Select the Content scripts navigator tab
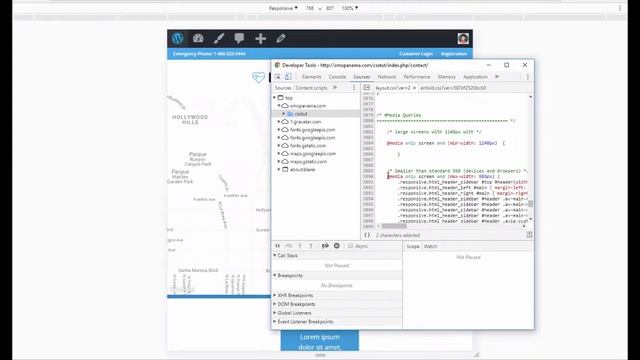Viewport: 640px width, 360px height. (x=311, y=88)
